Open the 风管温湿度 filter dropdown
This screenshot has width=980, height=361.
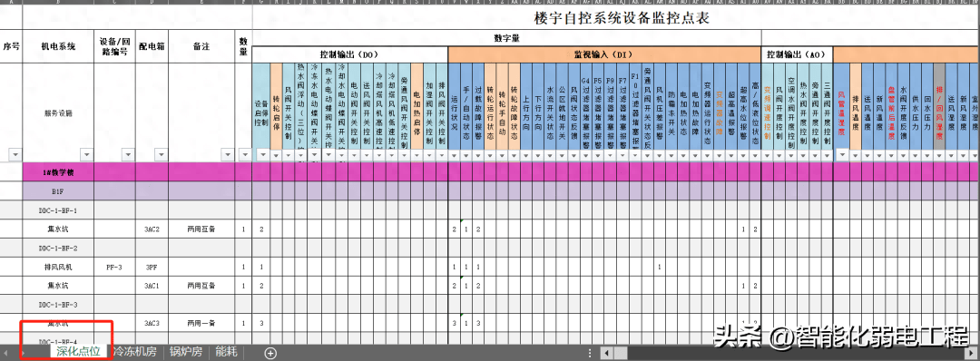[x=842, y=154]
